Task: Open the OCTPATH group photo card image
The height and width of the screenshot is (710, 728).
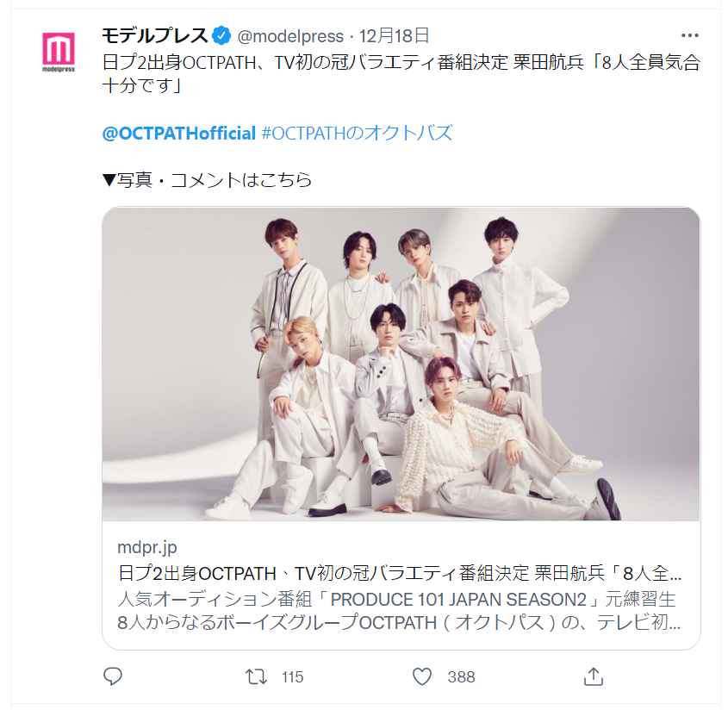Action: [401, 364]
